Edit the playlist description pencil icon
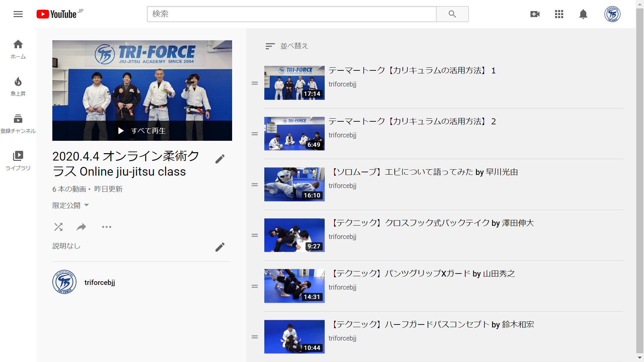Image resolution: width=644 pixels, height=362 pixels. 220,247
